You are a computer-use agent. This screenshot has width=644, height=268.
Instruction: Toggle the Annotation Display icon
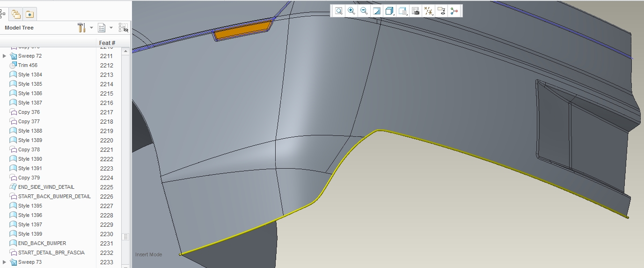point(441,11)
